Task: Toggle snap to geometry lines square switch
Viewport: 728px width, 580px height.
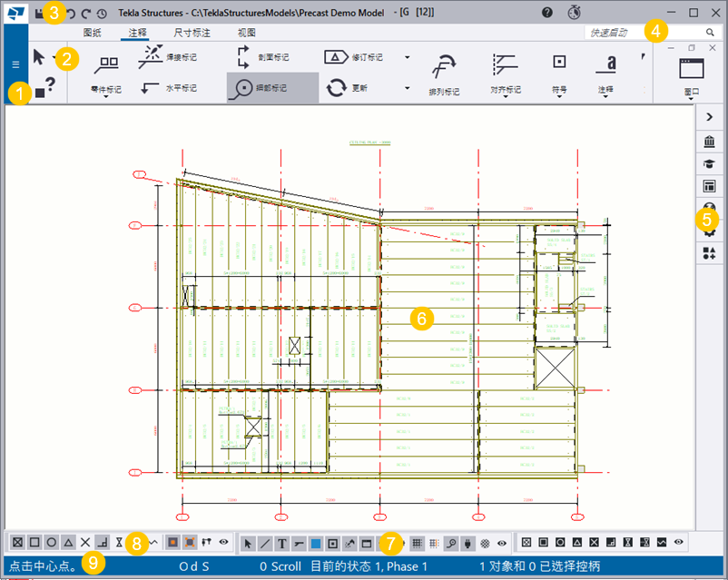Action: [34, 542]
